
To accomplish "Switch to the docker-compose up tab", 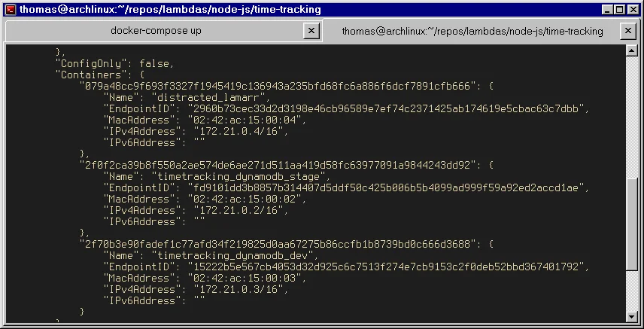I will 156,31.
